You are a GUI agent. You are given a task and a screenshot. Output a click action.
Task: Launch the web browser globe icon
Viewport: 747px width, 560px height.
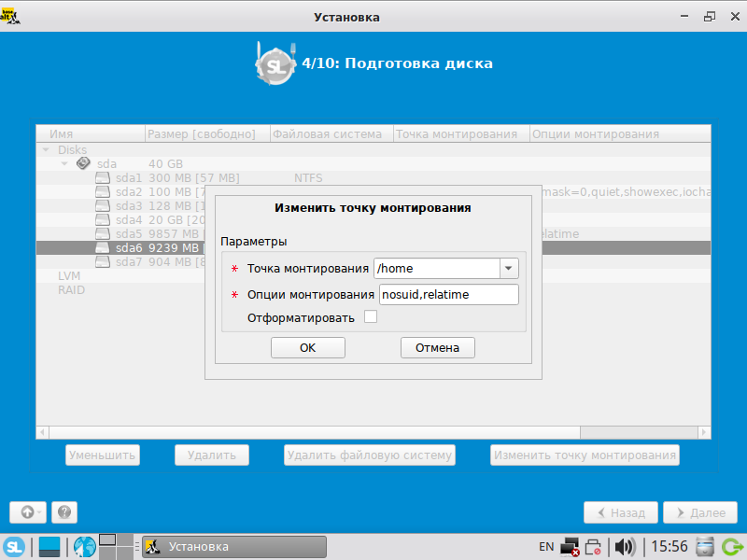point(84,547)
